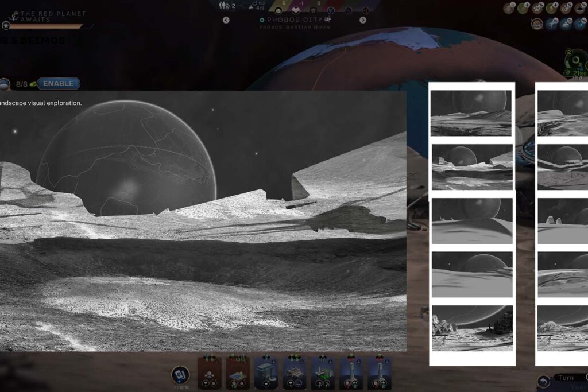This screenshot has height=392, width=588.
Task: Click the grey first project icon in top-right row
Action: (509, 8)
